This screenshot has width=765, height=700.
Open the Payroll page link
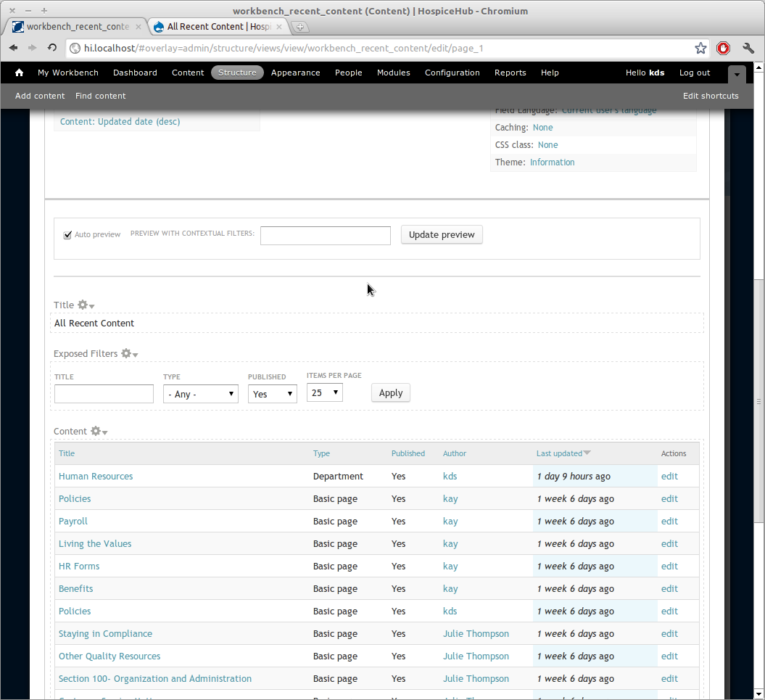73,522
